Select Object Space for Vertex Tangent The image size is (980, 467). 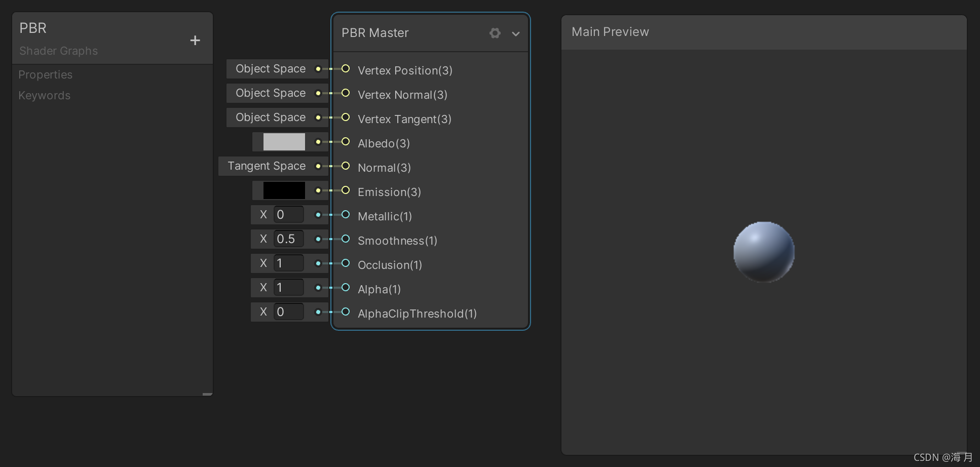[x=271, y=118]
